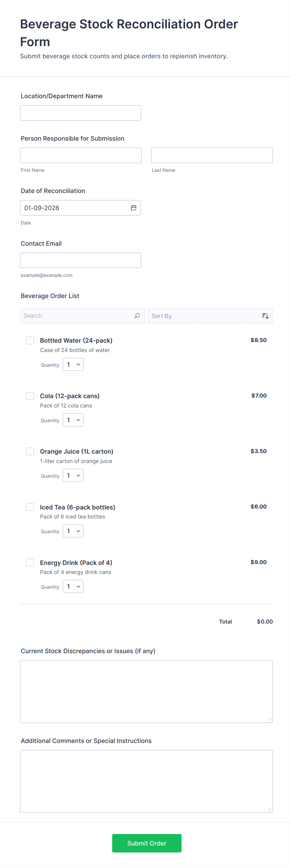Open the calendar date picker icon
290x868 pixels.
pyautogui.click(x=133, y=208)
